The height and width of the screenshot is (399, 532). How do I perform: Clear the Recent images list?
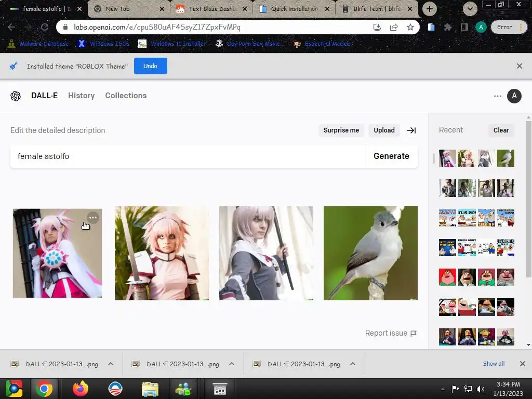click(x=501, y=130)
